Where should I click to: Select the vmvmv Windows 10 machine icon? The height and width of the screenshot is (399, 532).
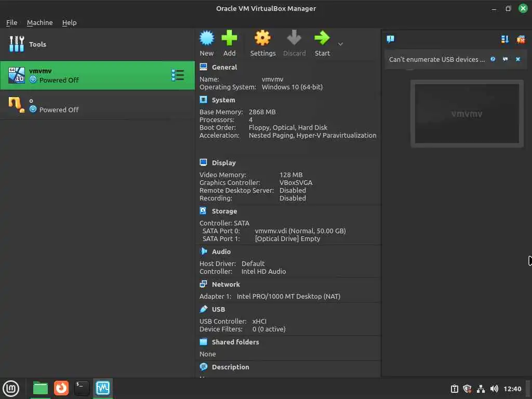click(x=17, y=75)
